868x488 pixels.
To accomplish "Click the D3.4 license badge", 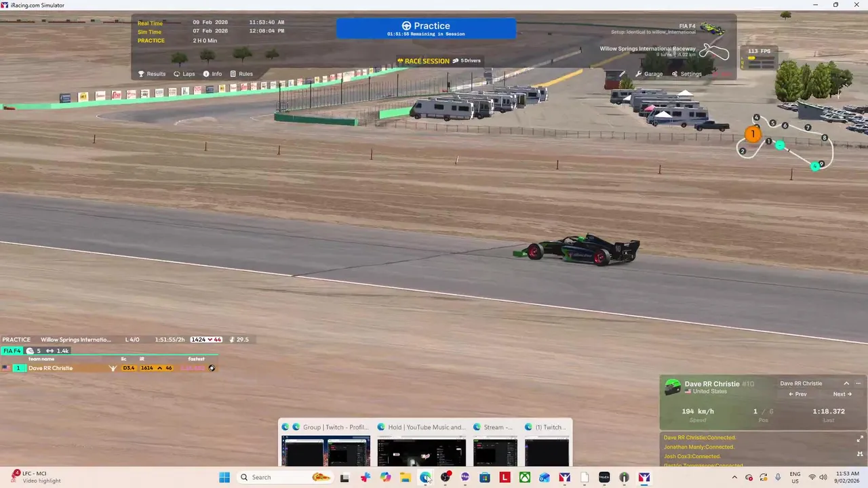I will 128,368.
